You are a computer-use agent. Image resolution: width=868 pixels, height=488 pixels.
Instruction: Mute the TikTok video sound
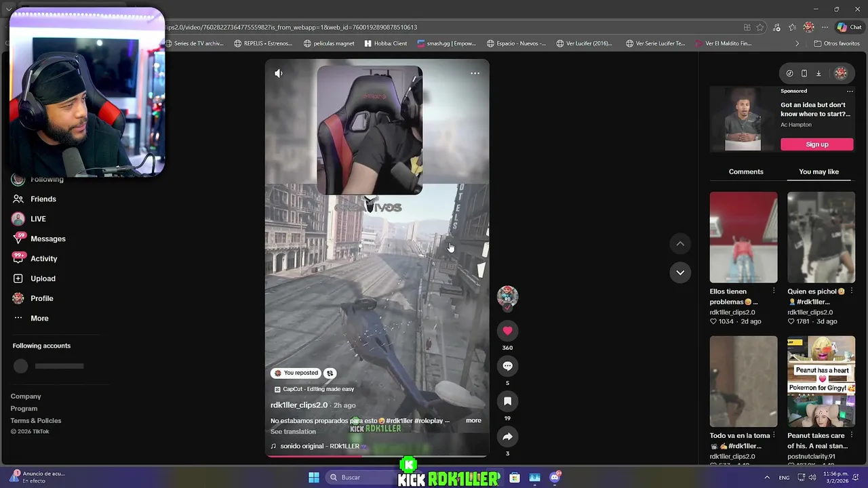[x=278, y=73]
